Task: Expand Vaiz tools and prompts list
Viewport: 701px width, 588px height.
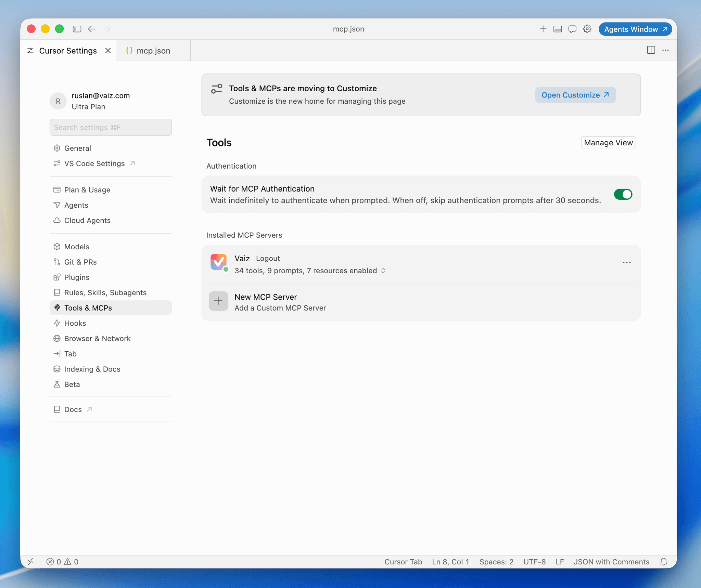Action: pyautogui.click(x=383, y=271)
